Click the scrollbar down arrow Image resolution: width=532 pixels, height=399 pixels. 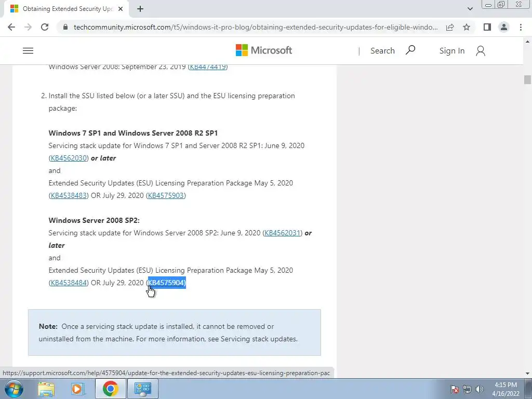coord(527,373)
